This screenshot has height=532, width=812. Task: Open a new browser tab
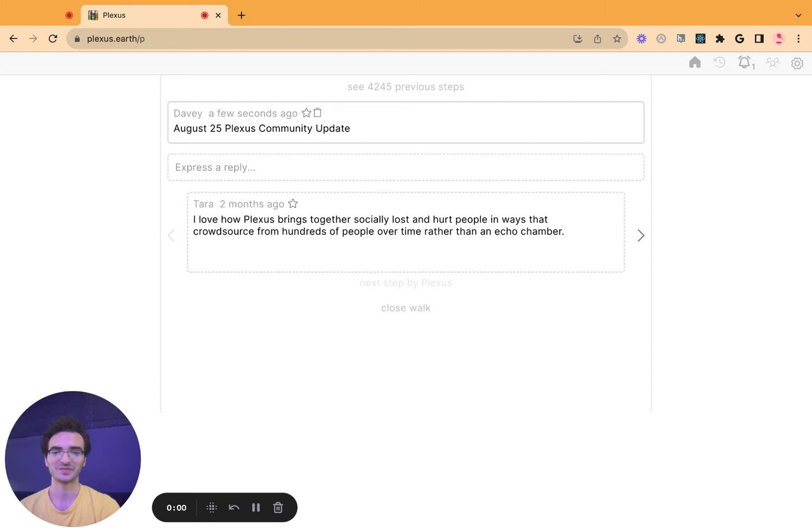pyautogui.click(x=241, y=15)
